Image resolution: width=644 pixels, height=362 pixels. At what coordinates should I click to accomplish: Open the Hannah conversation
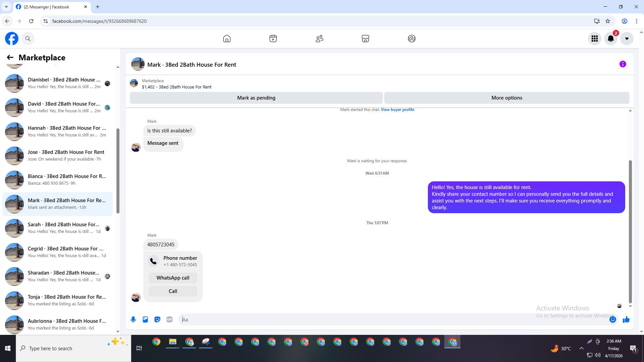point(57,131)
